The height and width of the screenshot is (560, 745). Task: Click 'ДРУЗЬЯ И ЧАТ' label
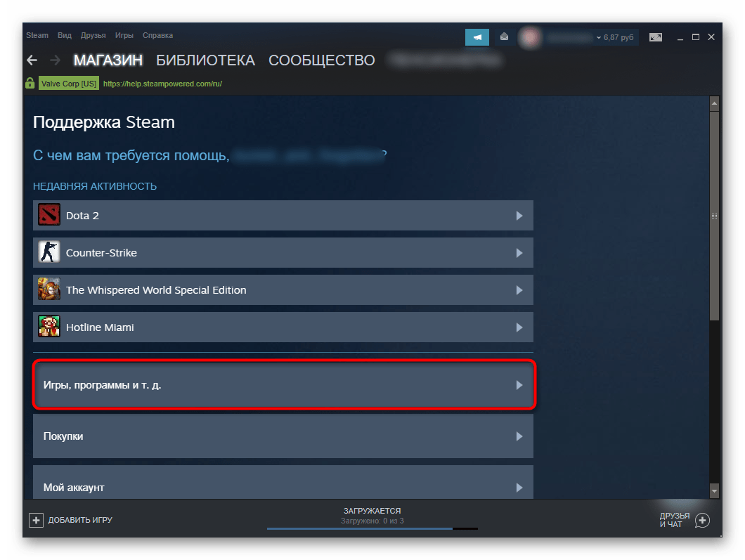pos(674,520)
